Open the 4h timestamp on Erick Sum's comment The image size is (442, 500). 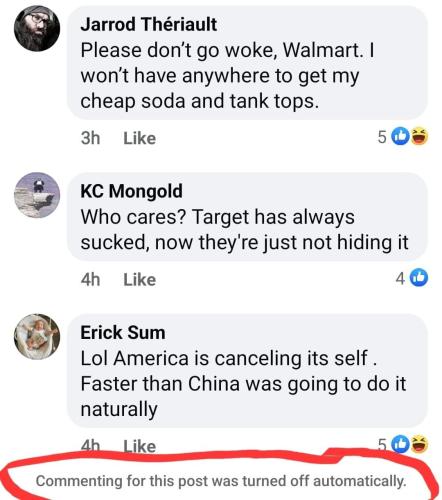point(90,446)
